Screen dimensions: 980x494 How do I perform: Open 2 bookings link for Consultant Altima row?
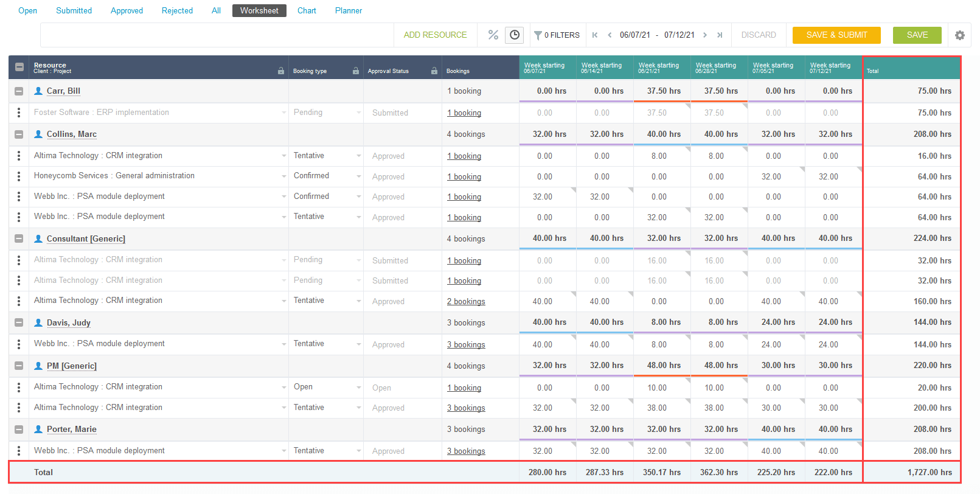pyautogui.click(x=466, y=301)
